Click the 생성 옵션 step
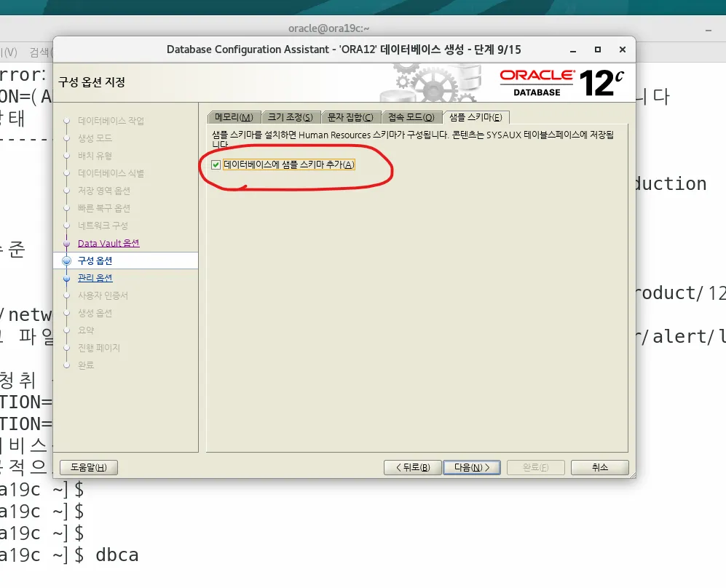The height and width of the screenshot is (588, 726). click(95, 313)
